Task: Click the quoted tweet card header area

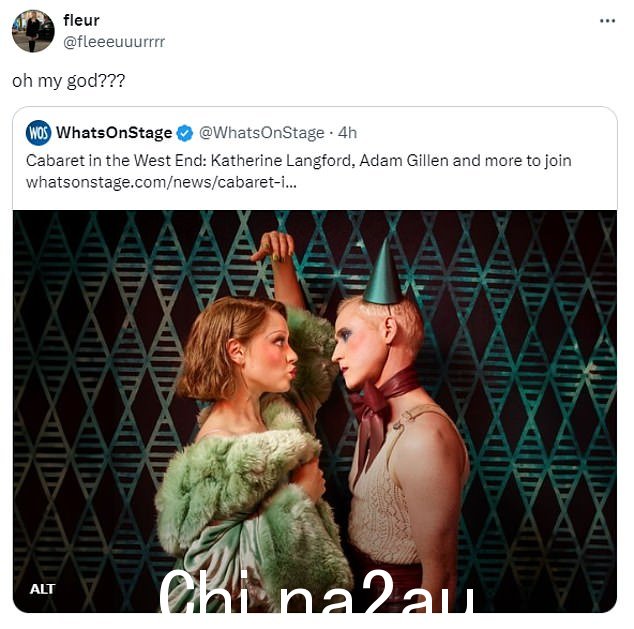Action: click(315, 158)
